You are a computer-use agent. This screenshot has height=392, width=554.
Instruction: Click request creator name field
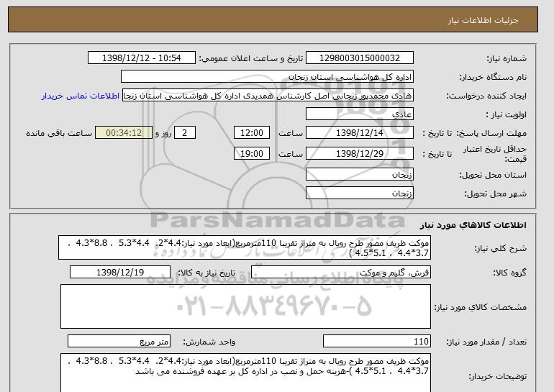[x=268, y=96]
